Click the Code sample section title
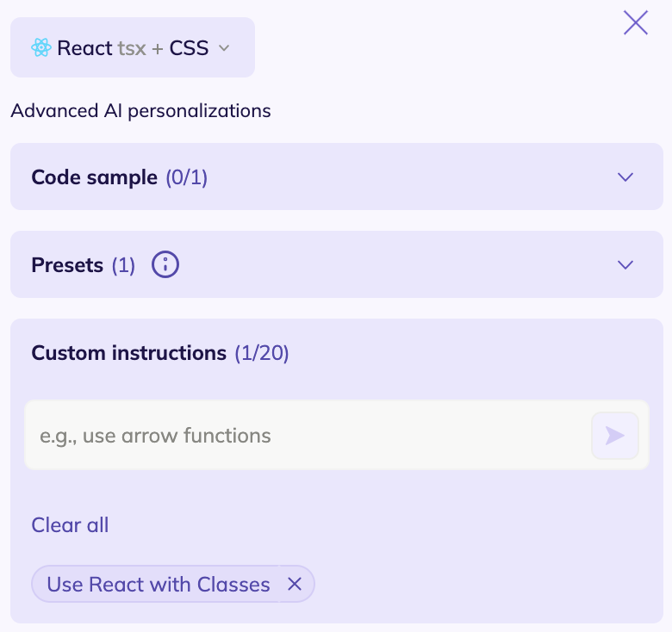The height and width of the screenshot is (632, 672). coord(94,177)
